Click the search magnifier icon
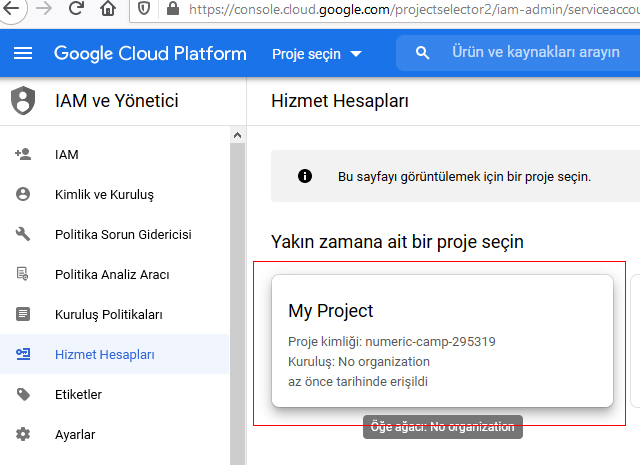The height and width of the screenshot is (465, 640). point(422,53)
